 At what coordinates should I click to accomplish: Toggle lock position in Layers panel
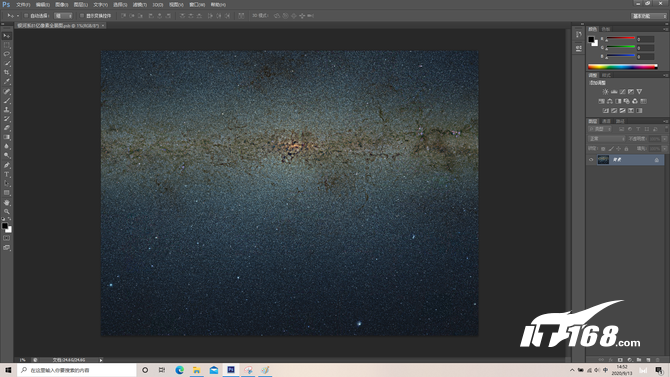point(619,149)
